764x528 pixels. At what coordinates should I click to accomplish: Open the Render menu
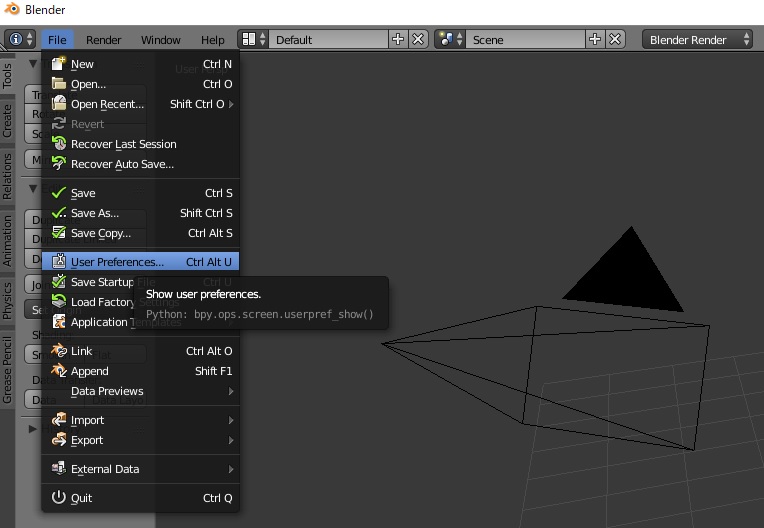pyautogui.click(x=103, y=40)
